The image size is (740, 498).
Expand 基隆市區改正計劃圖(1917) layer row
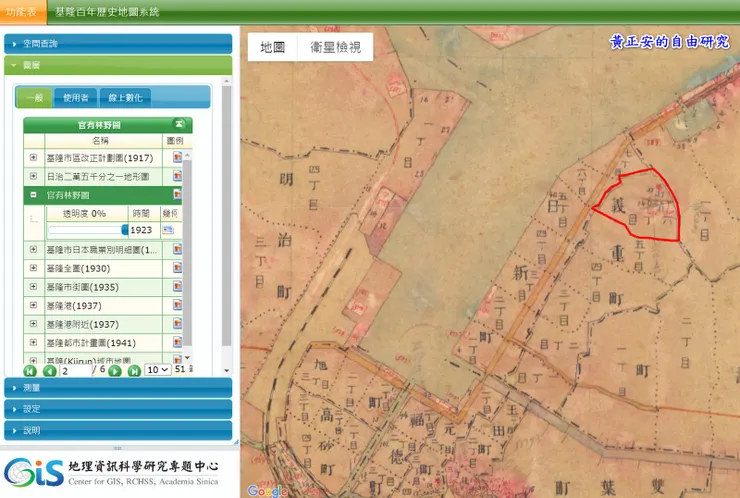pyautogui.click(x=33, y=158)
